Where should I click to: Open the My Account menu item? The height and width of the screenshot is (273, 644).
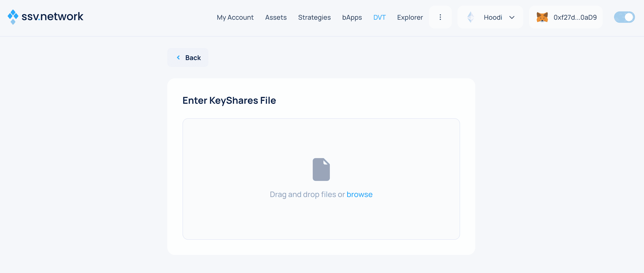(x=235, y=18)
